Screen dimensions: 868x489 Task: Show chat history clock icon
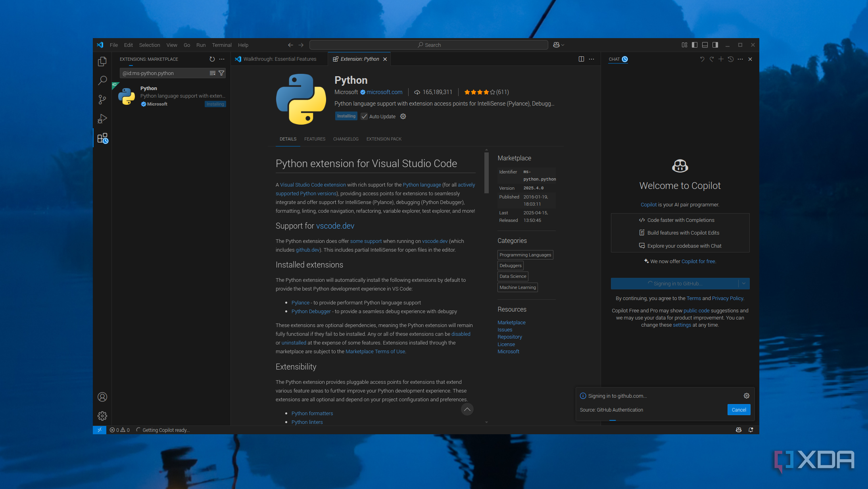pyautogui.click(x=731, y=59)
